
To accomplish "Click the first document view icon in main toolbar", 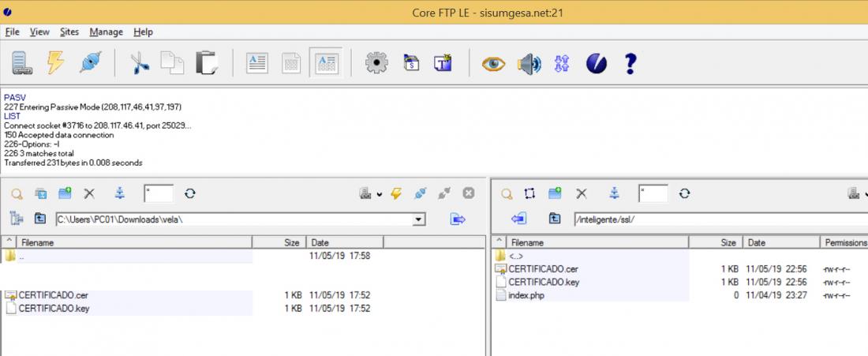I will (x=257, y=63).
